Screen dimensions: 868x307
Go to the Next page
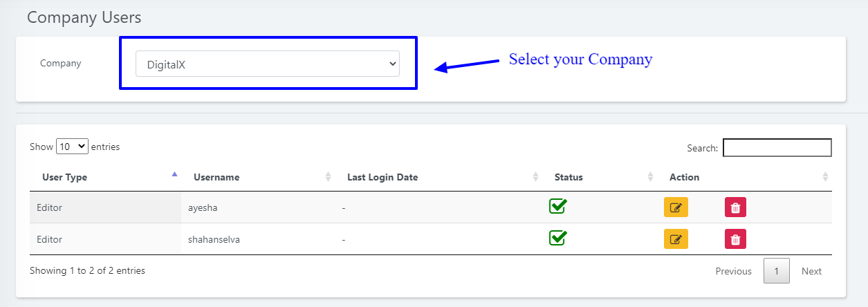pos(811,271)
